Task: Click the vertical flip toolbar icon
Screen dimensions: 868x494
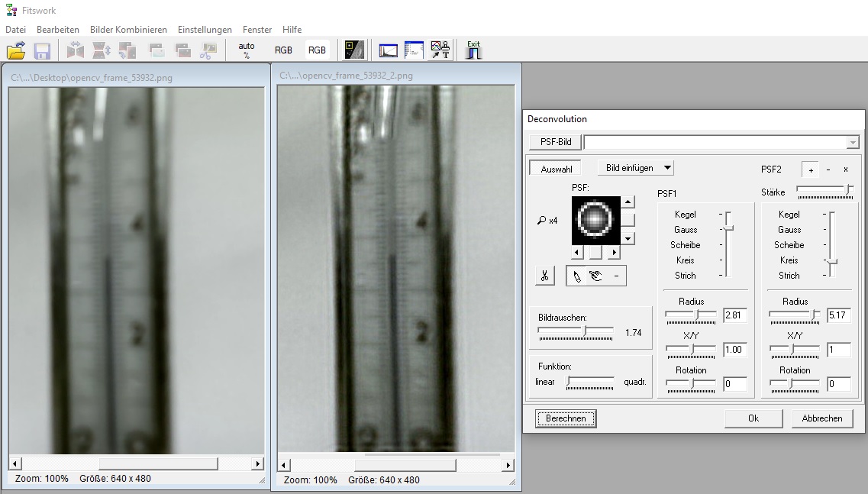Action: coord(102,51)
